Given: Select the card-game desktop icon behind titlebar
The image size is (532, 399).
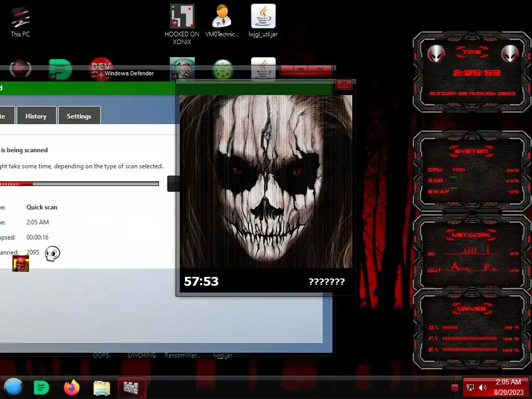Looking at the screenshot, I should click(182, 69).
